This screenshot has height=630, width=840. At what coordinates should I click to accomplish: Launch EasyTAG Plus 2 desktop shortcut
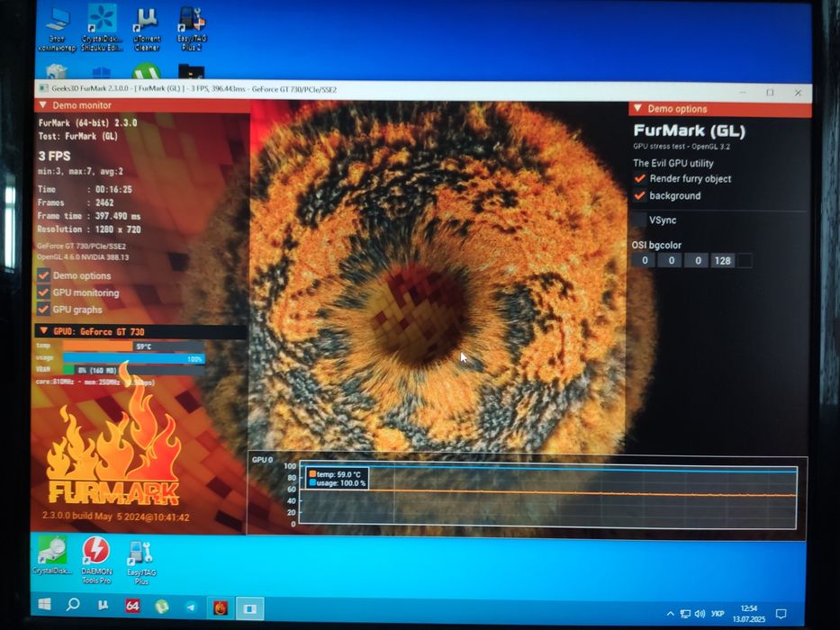click(x=191, y=30)
